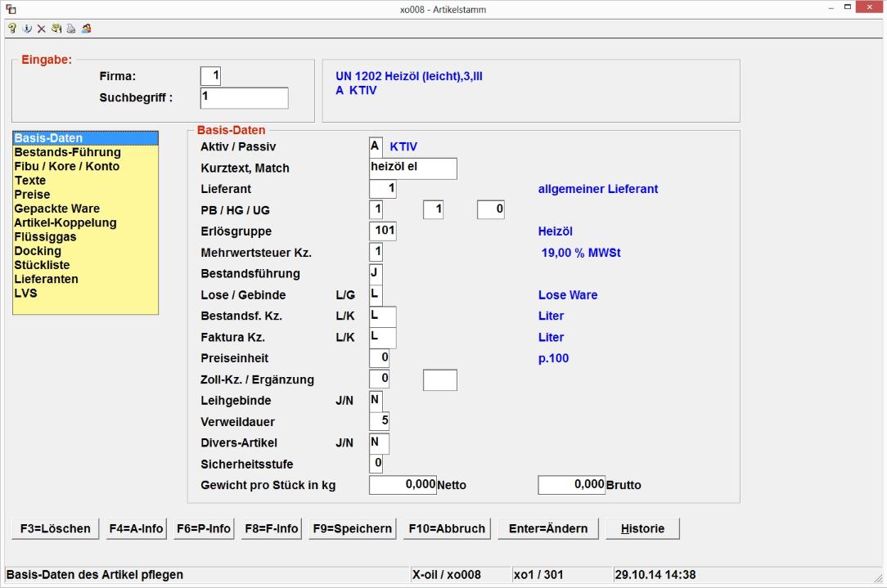
Task: Click the Netto weight field
Action: (403, 485)
